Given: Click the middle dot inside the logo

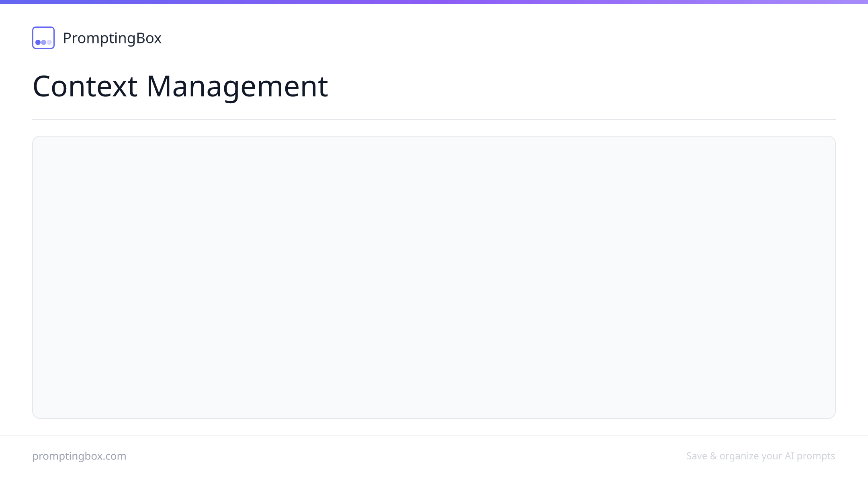Looking at the screenshot, I should [43, 42].
